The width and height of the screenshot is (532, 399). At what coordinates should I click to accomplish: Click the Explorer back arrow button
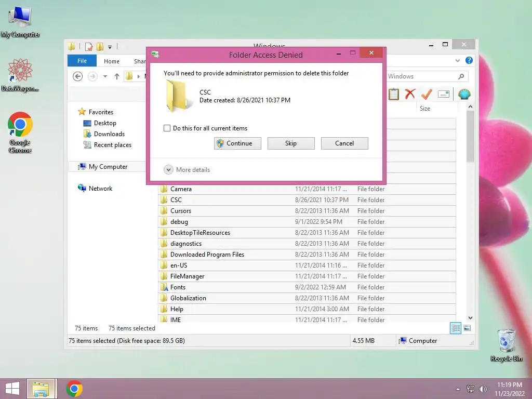(x=78, y=76)
